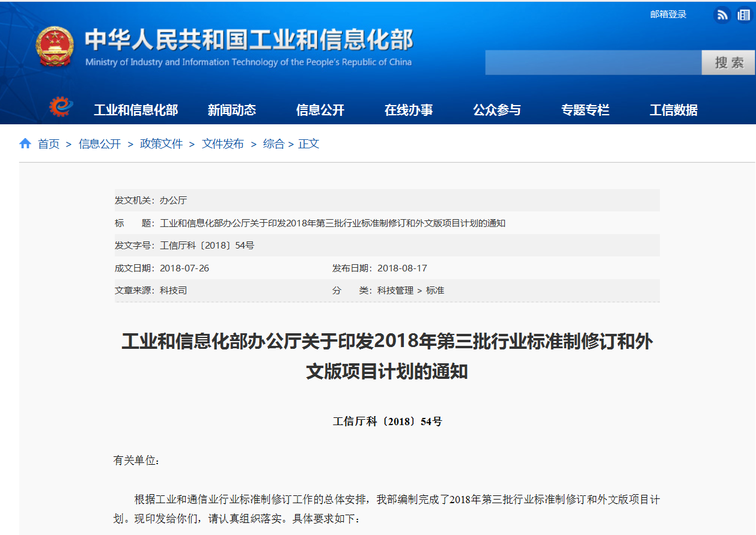
Task: Click the ministry name header title
Action: [249, 40]
